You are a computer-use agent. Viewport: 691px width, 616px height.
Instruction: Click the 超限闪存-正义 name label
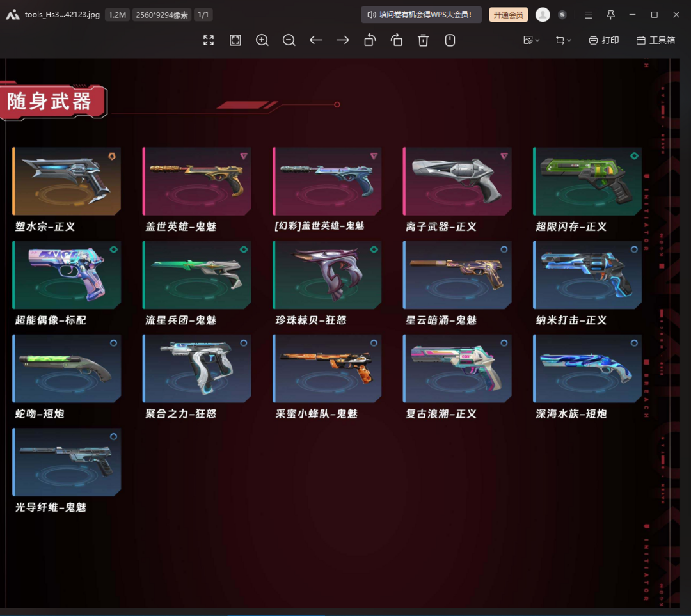[x=571, y=226]
